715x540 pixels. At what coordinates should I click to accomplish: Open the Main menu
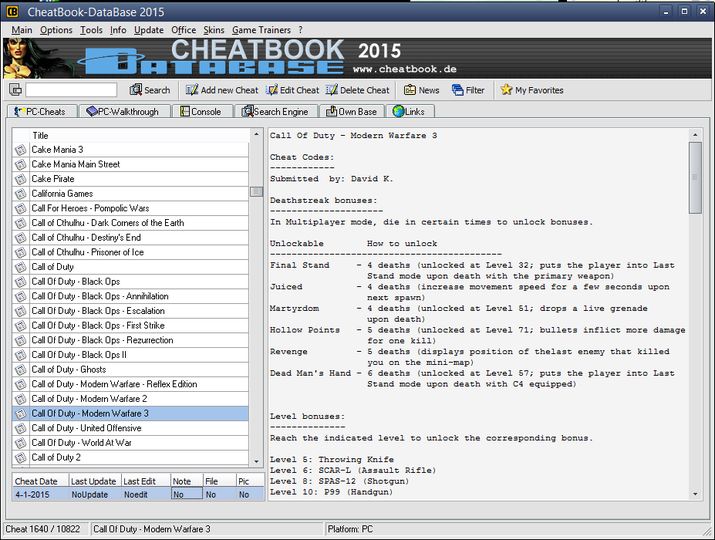(22, 30)
